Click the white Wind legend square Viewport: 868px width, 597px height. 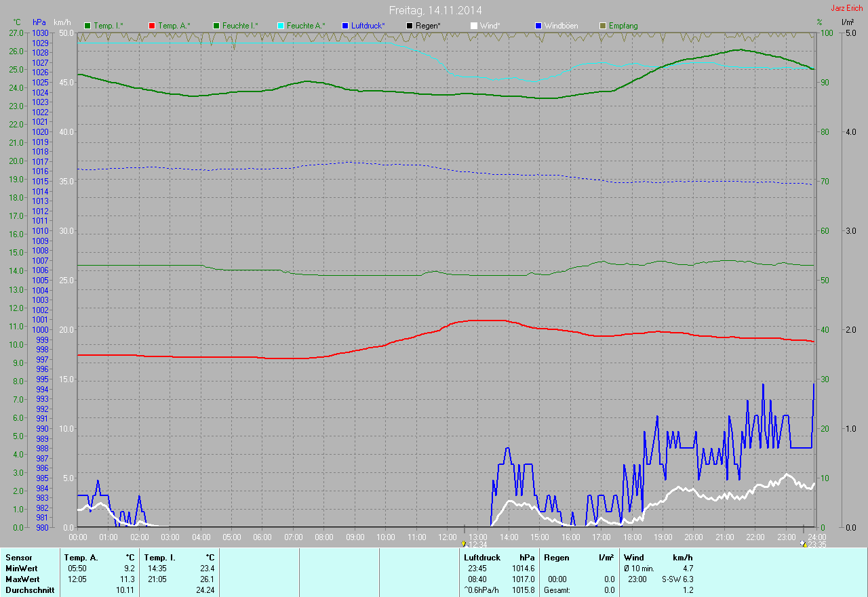tap(473, 26)
